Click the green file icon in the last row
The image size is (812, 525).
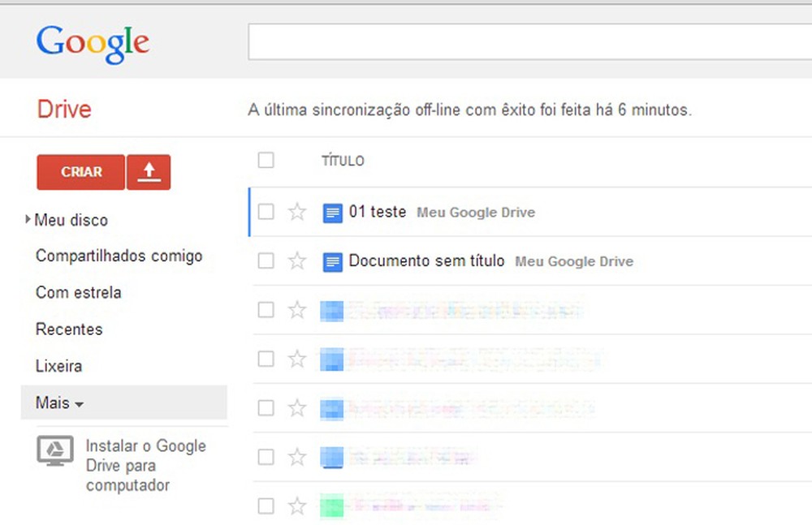333,506
